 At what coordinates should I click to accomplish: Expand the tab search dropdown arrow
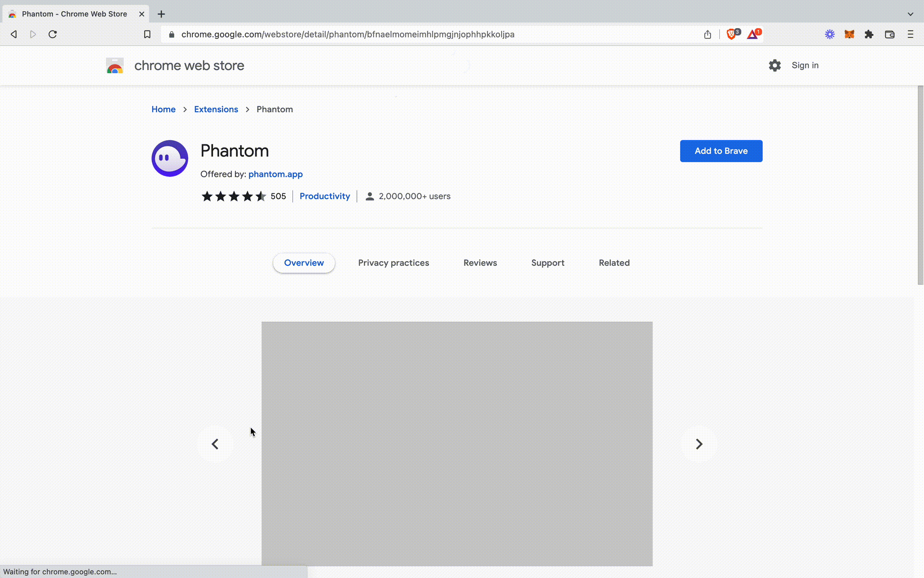point(911,14)
